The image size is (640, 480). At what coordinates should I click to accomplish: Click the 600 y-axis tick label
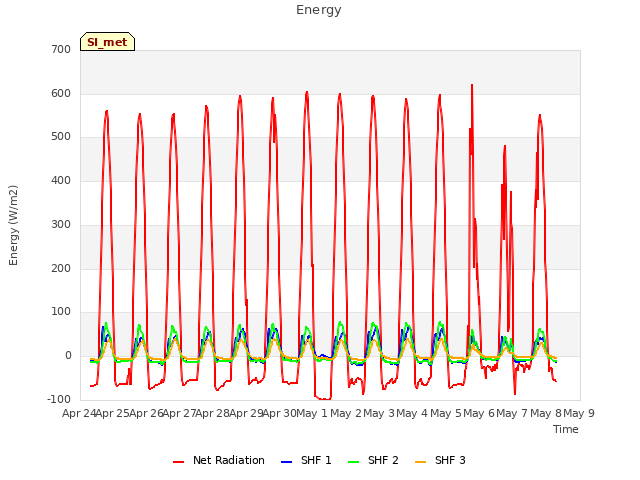pos(61,93)
